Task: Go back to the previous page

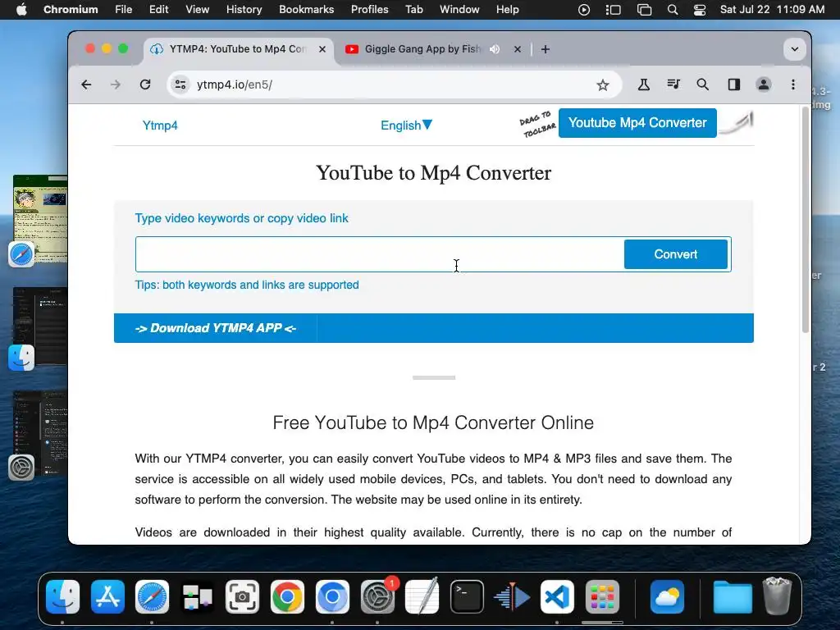Action: click(86, 84)
